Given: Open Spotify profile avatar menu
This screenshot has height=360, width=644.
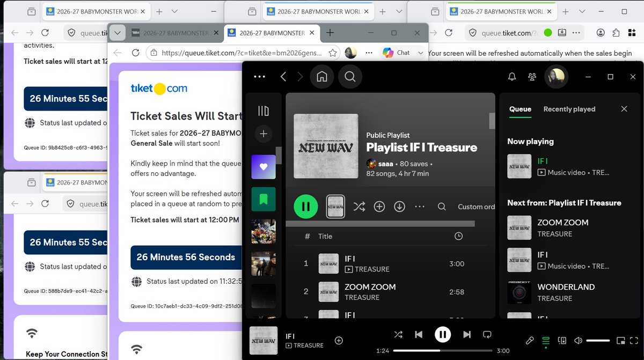Looking at the screenshot, I should [555, 77].
